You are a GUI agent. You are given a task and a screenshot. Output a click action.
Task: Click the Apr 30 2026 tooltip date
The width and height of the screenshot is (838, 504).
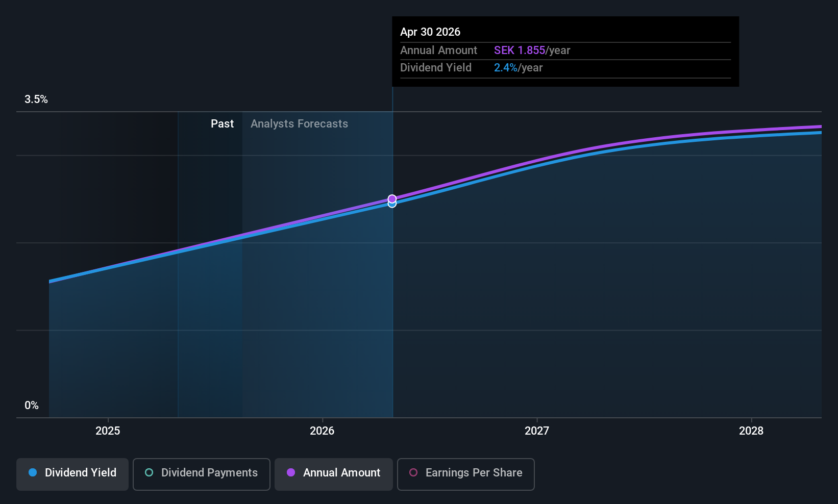pyautogui.click(x=430, y=32)
